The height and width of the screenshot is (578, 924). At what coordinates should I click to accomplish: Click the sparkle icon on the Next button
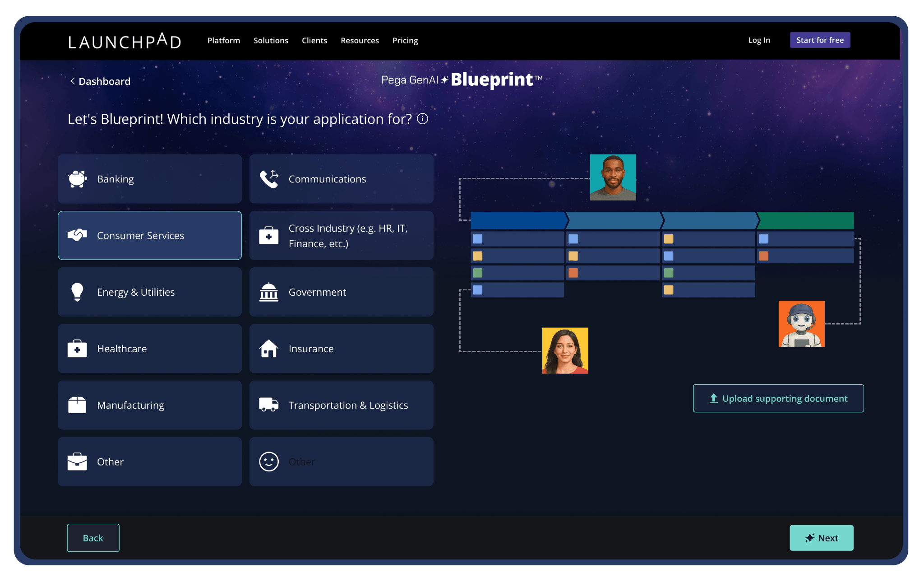pyautogui.click(x=810, y=538)
